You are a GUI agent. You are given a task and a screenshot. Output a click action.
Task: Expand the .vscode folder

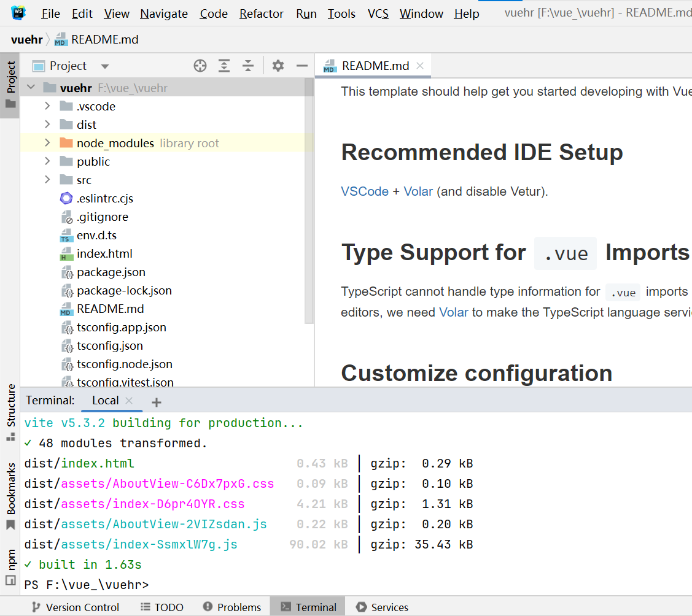tap(48, 106)
